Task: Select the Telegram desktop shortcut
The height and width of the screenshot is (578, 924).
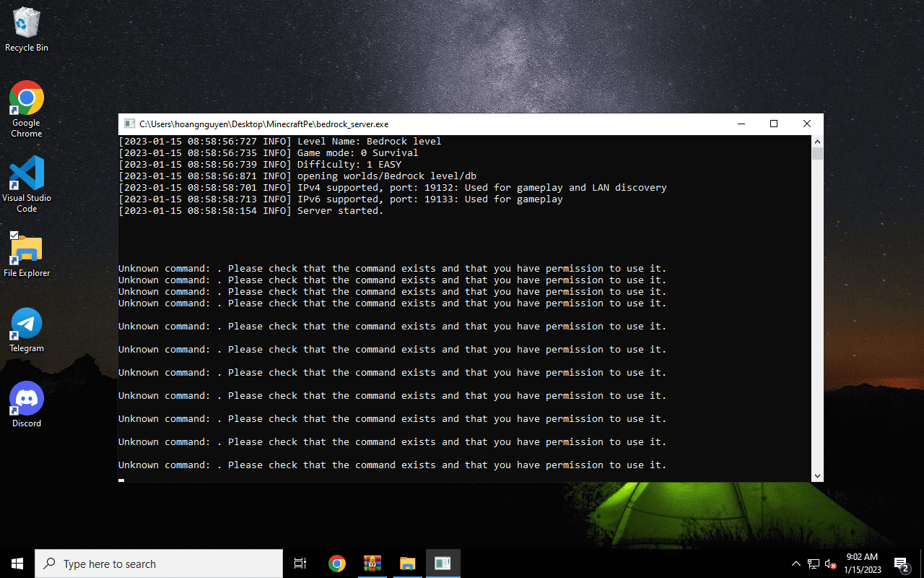Action: pyautogui.click(x=27, y=330)
